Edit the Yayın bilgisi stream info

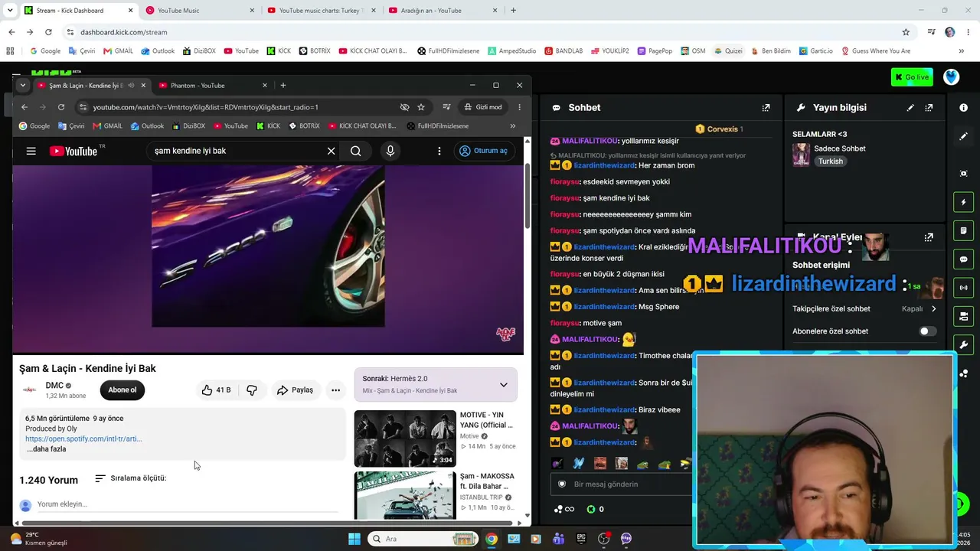tap(910, 108)
